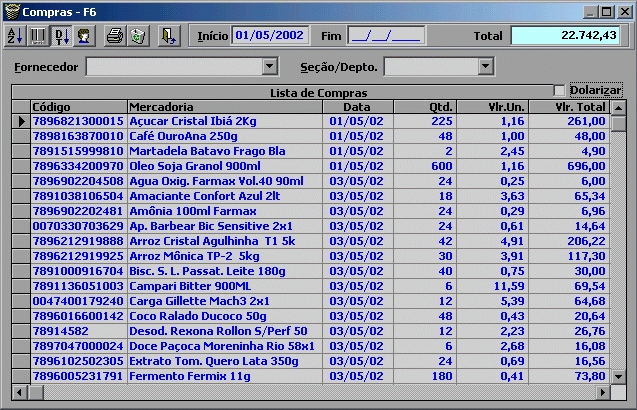This screenshot has width=637, height=410.
Task: Click Doce Paçoca Moreninha Rio 58x1
Action: pyautogui.click(x=222, y=347)
